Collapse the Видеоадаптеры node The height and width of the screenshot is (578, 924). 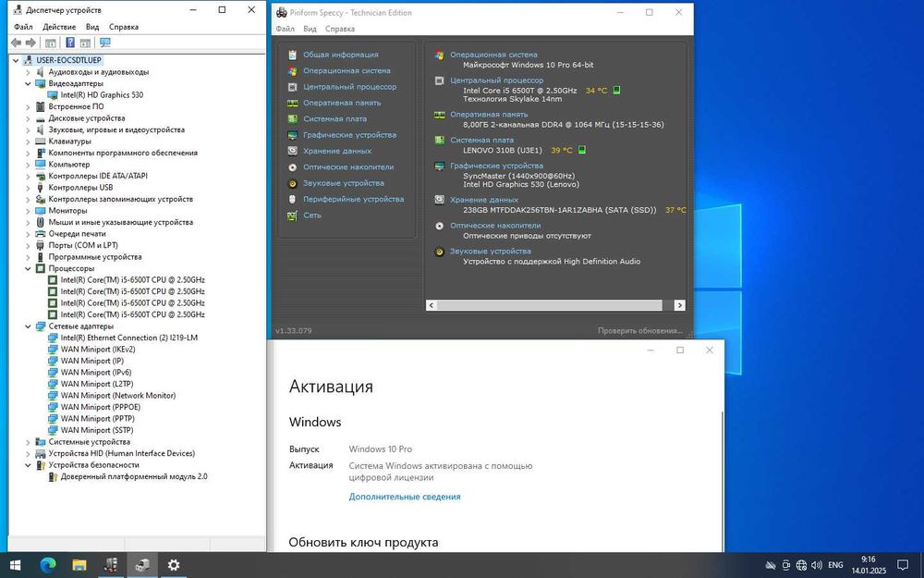28,84
